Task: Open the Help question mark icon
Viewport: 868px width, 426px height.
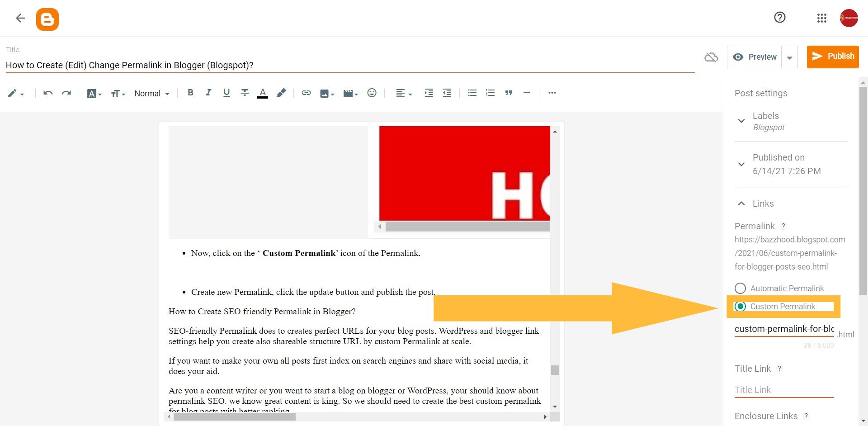Action: click(780, 18)
